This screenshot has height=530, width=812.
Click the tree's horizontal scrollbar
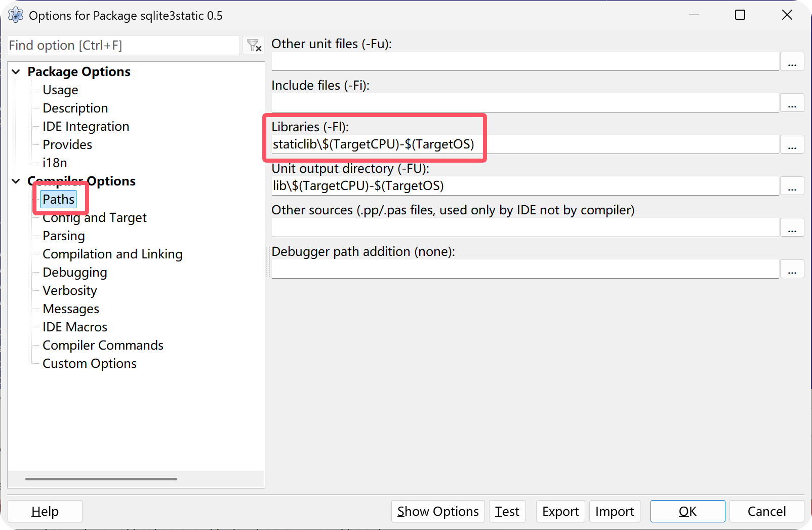coord(101,479)
